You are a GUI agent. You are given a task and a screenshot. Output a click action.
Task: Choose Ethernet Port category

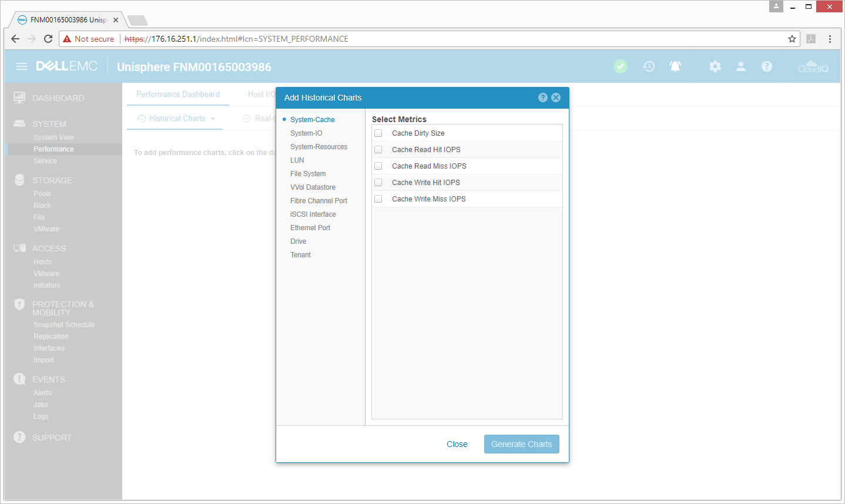tap(310, 228)
